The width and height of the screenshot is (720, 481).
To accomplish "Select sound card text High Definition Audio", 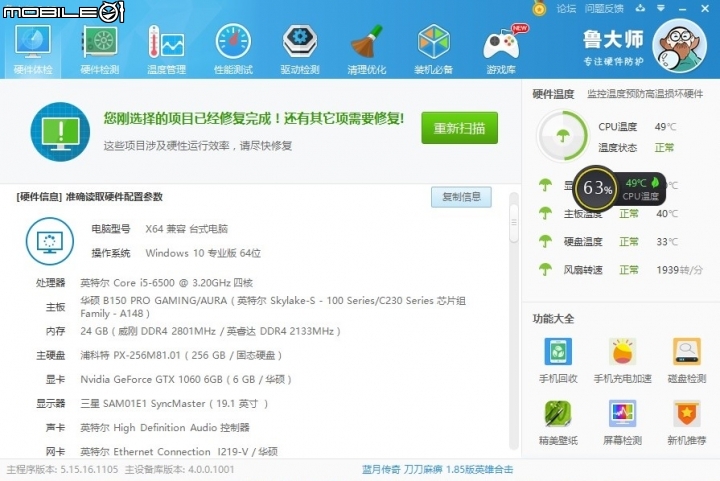I will pos(165,428).
